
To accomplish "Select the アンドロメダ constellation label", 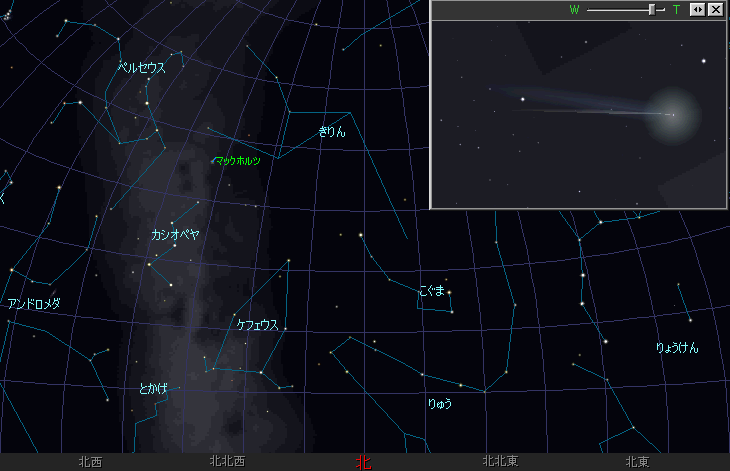I will click(x=34, y=304).
